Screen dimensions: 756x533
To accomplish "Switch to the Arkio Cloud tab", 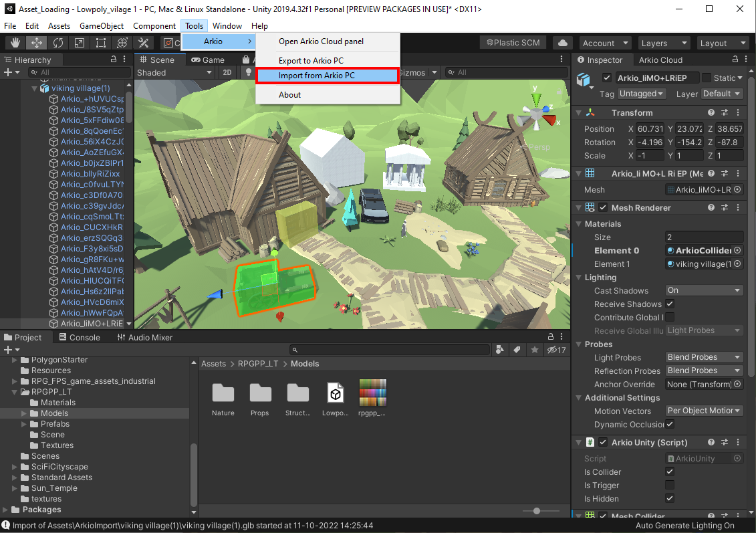I will (660, 60).
